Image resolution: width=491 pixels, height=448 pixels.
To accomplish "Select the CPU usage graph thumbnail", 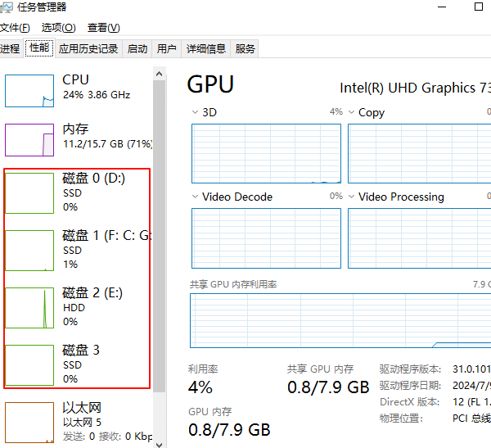I will coord(29,91).
